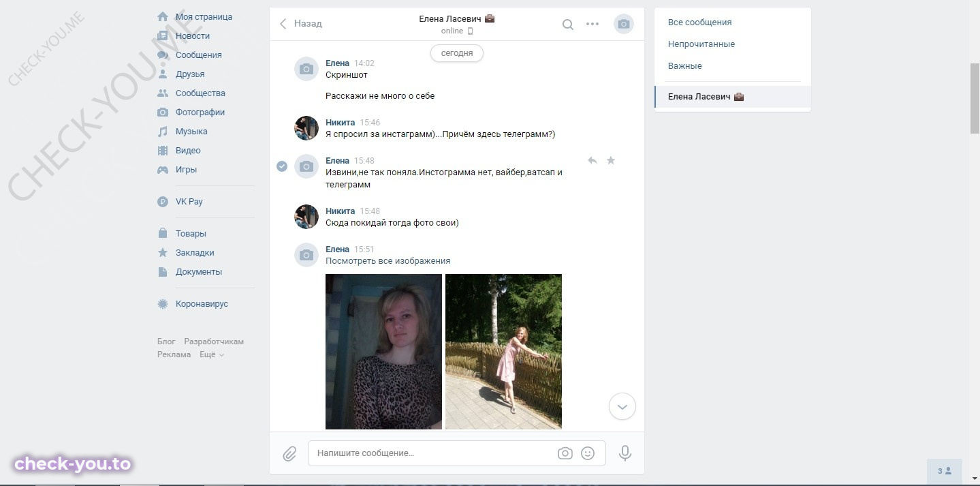Click message text 'Расскажи не много о себе'
This screenshot has width=980, height=486.
click(x=380, y=96)
